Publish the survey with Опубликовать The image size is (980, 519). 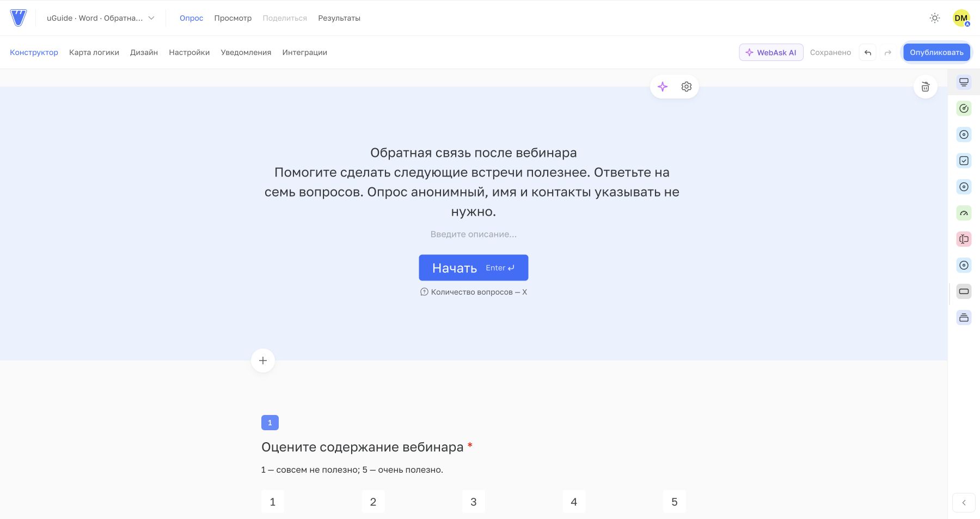[936, 52]
